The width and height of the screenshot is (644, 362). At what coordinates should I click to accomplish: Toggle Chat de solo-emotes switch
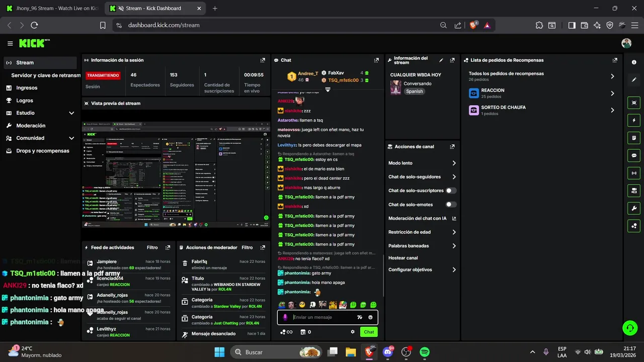coord(451,205)
